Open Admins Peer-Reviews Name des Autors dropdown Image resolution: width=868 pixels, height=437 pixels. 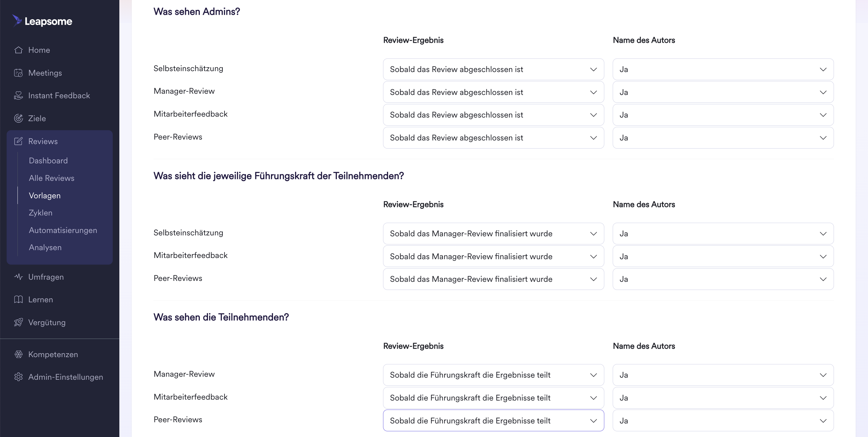(x=723, y=138)
